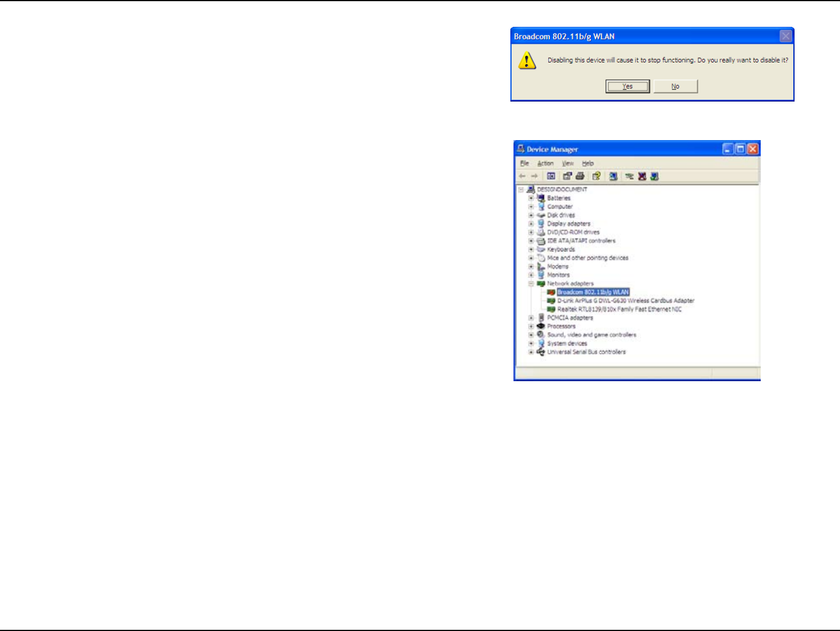The image size is (840, 631).
Task: Collapse the Network adapters node
Action: click(531, 284)
